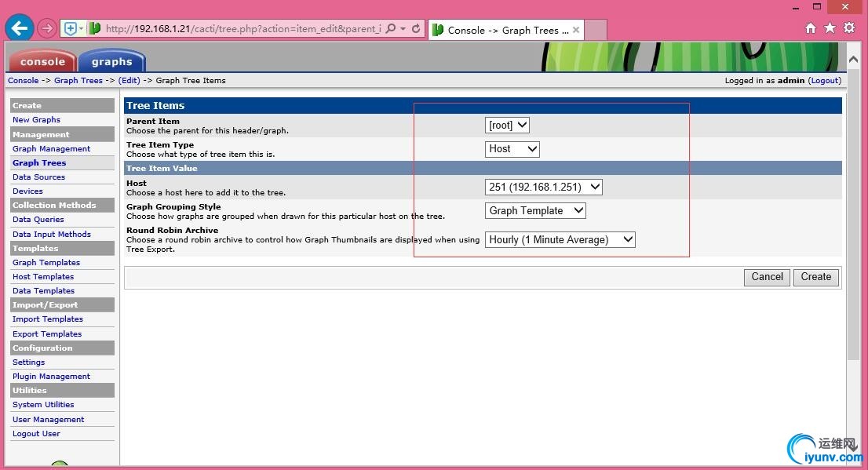
Task: Open the browser Home icon
Action: pyautogui.click(x=811, y=27)
